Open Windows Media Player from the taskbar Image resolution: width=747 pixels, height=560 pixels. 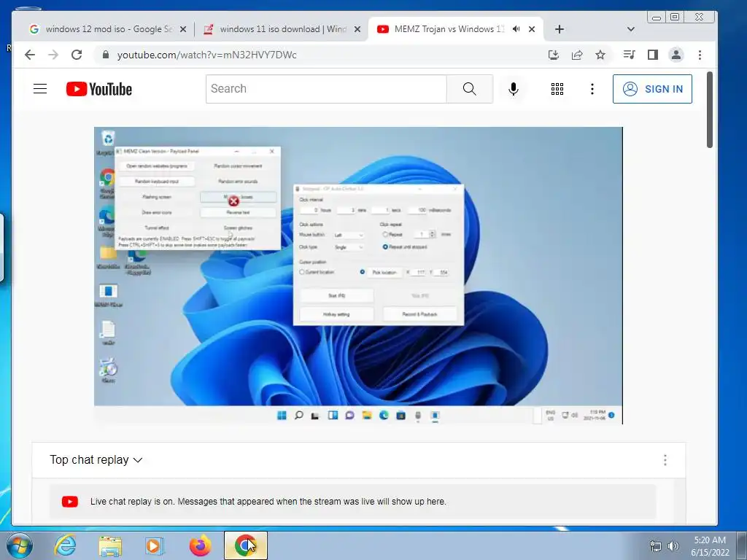pyautogui.click(x=155, y=545)
